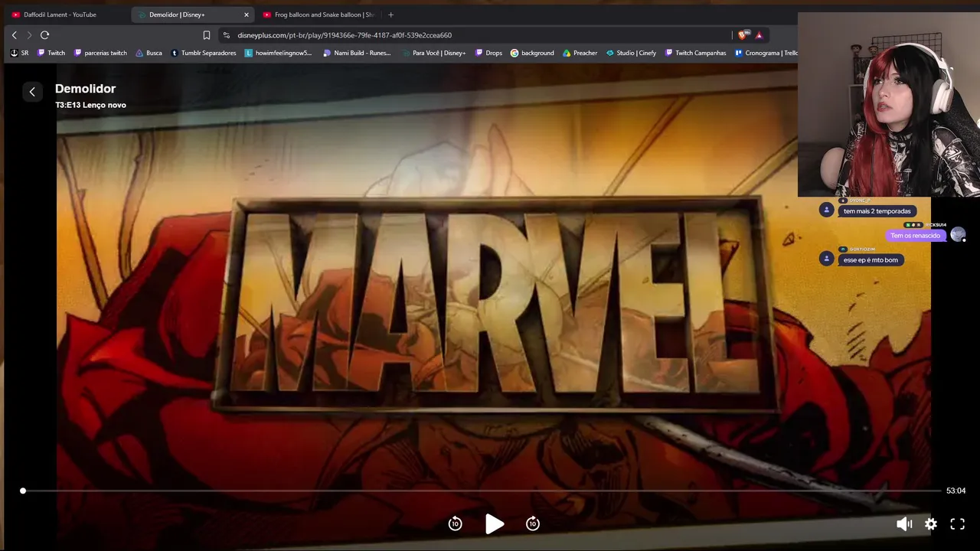
Task: Open the Twitch bookmark
Action: coord(51,53)
